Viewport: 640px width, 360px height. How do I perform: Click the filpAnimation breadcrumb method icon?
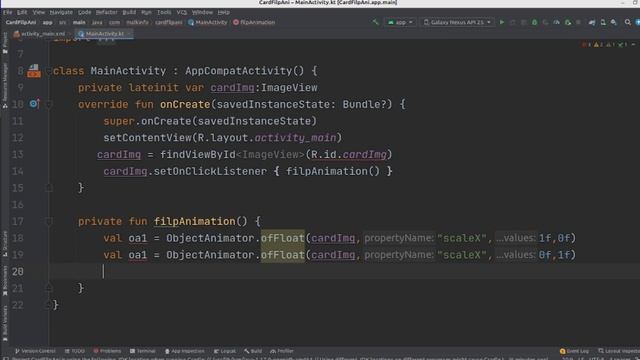236,22
